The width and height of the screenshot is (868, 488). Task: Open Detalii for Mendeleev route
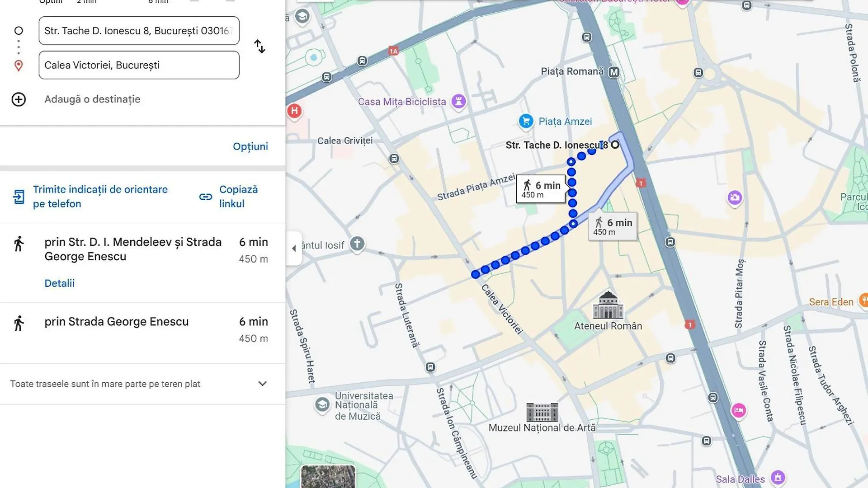(x=59, y=283)
